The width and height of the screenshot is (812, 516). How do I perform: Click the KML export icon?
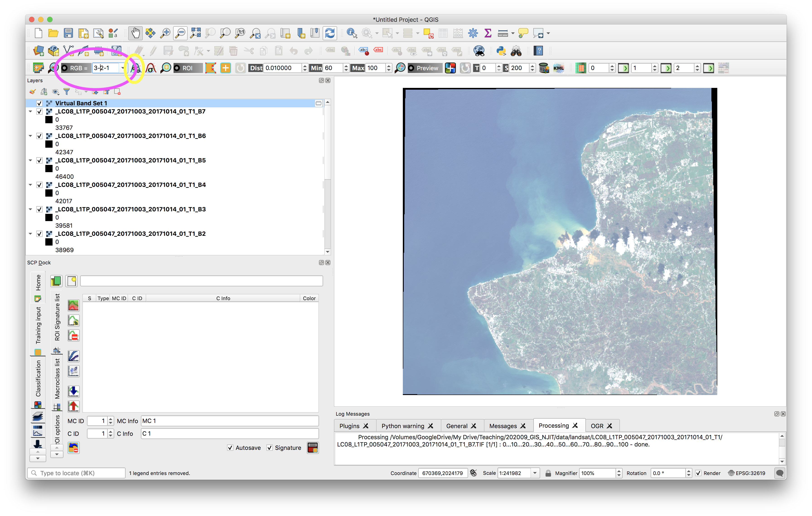pyautogui.click(x=558, y=68)
